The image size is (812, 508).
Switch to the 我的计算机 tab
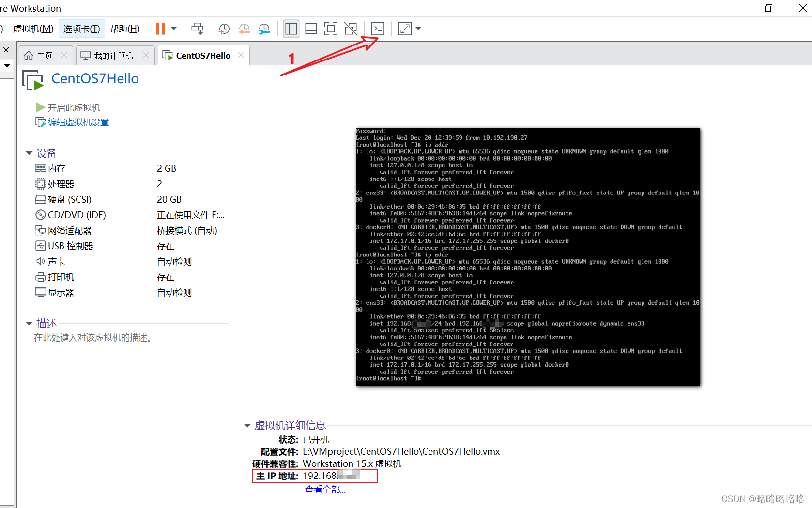coord(112,55)
